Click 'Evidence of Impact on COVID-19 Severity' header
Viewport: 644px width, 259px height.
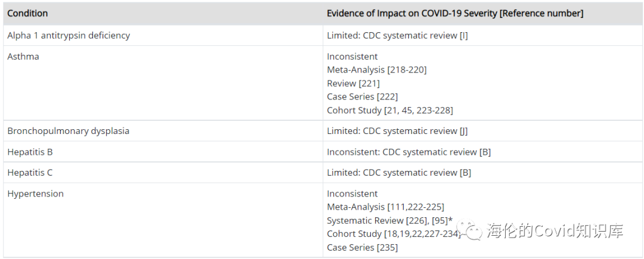tap(455, 13)
